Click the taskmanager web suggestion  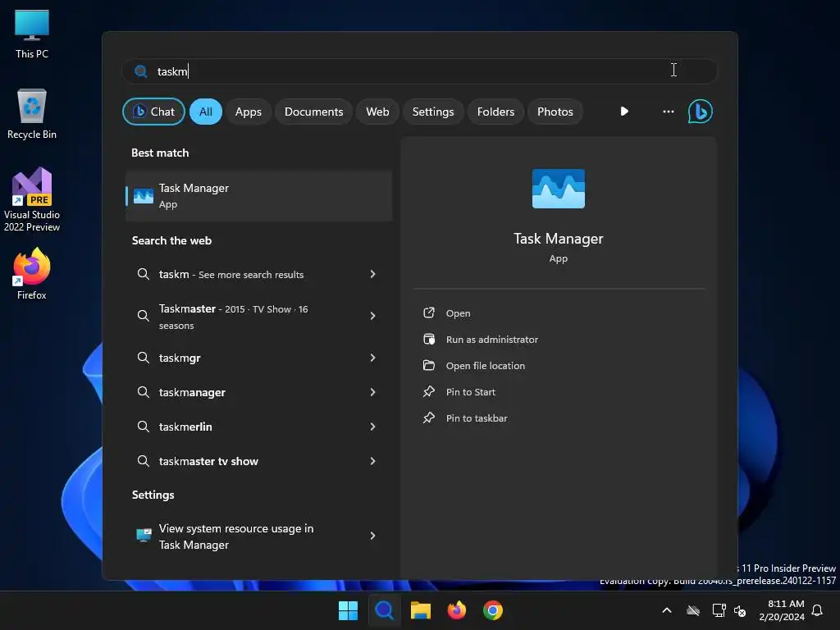coord(258,392)
